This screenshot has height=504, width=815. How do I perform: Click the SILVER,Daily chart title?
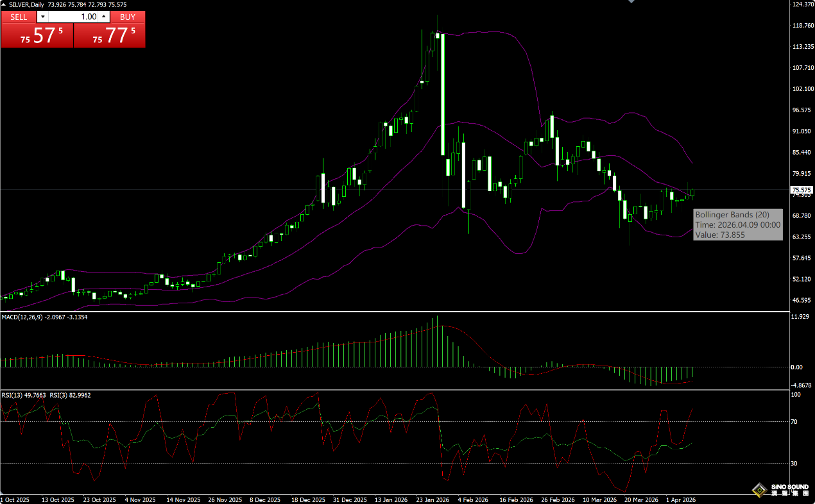pos(26,4)
